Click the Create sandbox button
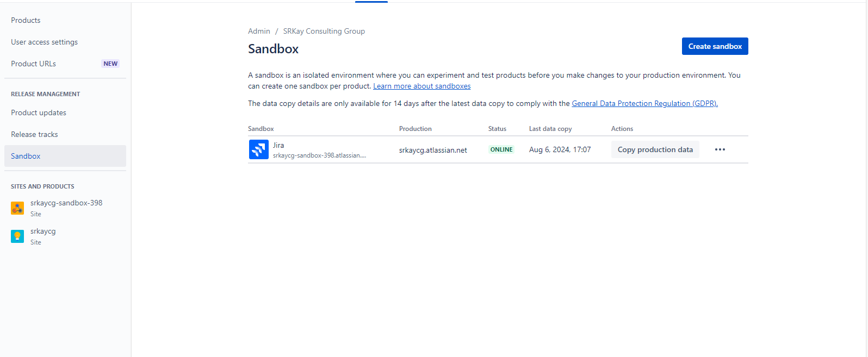This screenshot has height=357, width=868. point(715,46)
